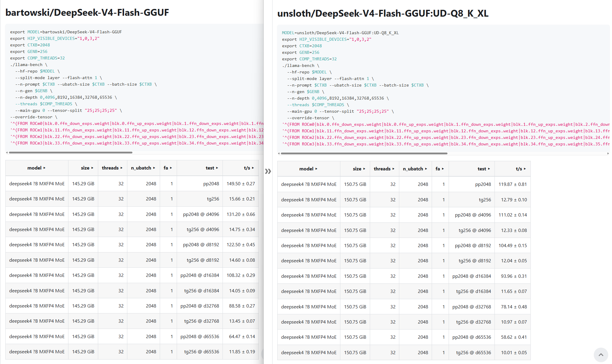Select the 12.04 ± 0.05 value
Image resolution: width=612 pixels, height=364 pixels.
(x=514, y=261)
